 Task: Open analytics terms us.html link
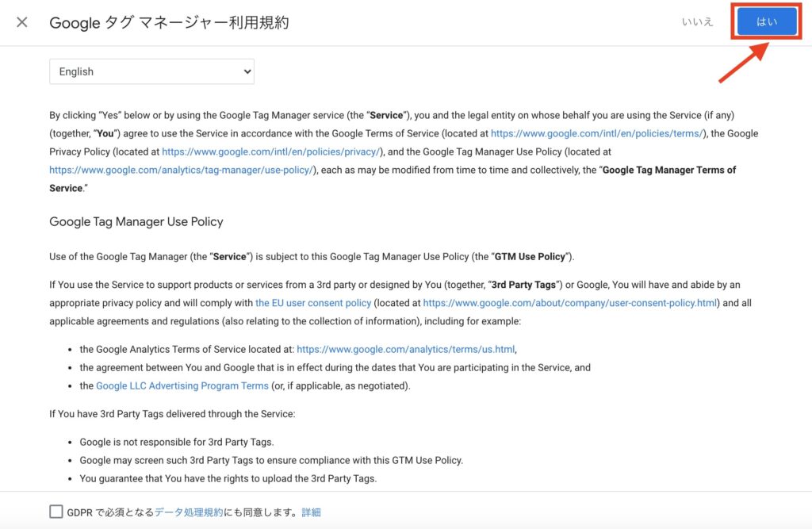pyautogui.click(x=406, y=350)
